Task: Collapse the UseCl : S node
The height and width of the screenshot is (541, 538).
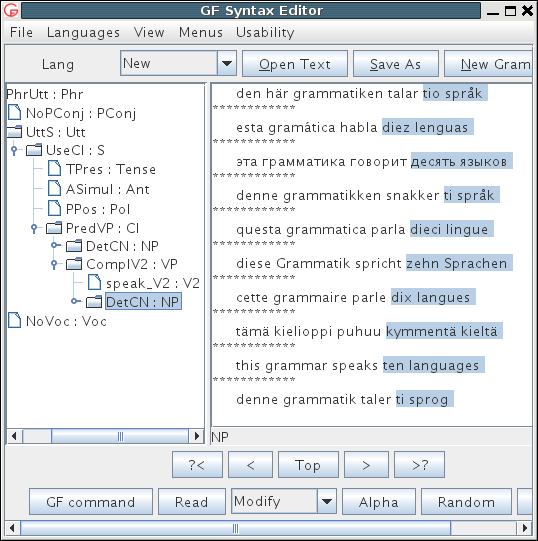Action: (14, 150)
